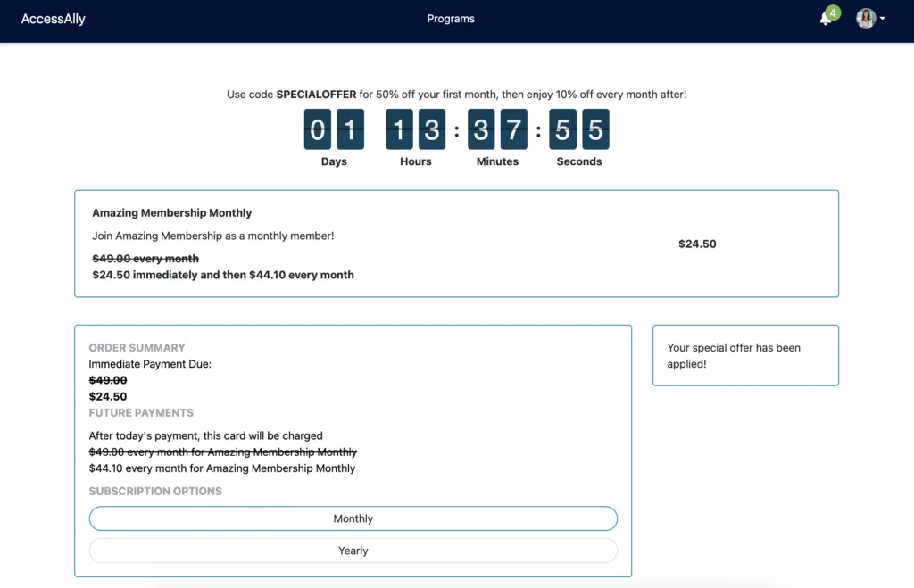Viewport: 914px width, 588px height.
Task: Expand the dropdown caret beside the avatar
Action: coord(883,19)
